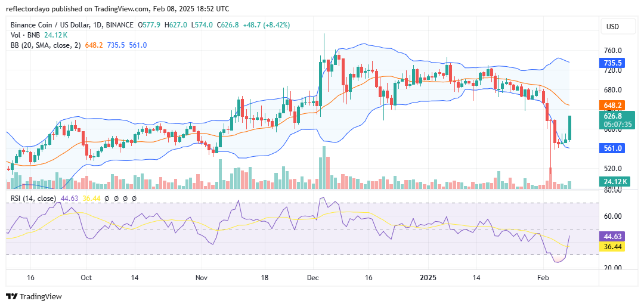Click the blue 561.0 lower band label
This screenshot has height=307, width=644.
pos(612,148)
